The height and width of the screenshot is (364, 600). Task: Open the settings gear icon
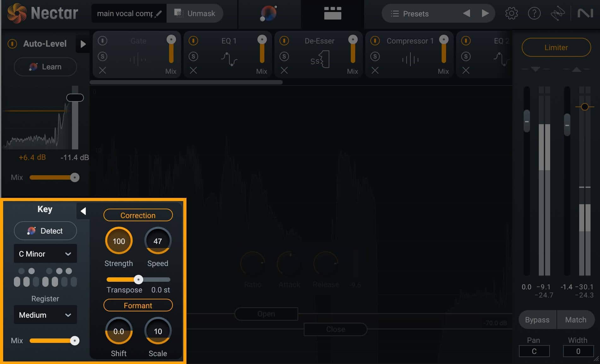click(511, 14)
